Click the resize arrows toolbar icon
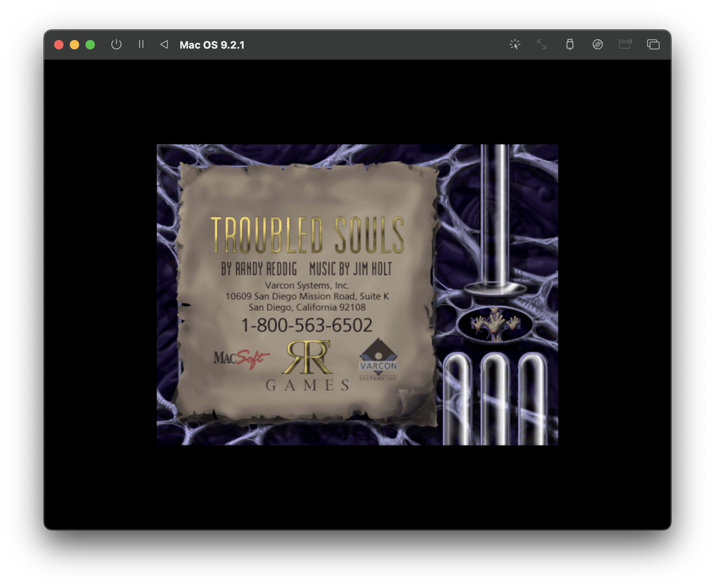This screenshot has width=715, height=588. pos(542,44)
